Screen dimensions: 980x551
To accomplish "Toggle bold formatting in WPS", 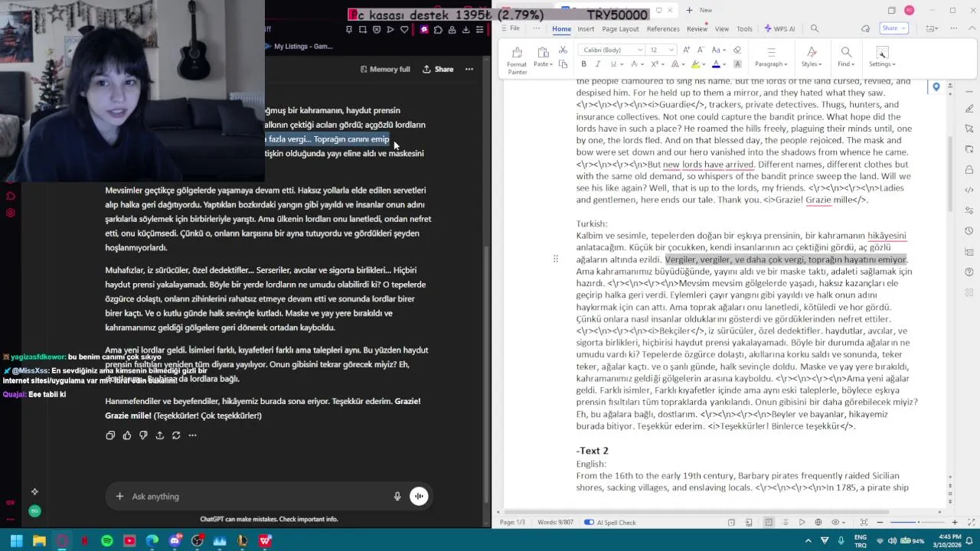I will pos(583,64).
